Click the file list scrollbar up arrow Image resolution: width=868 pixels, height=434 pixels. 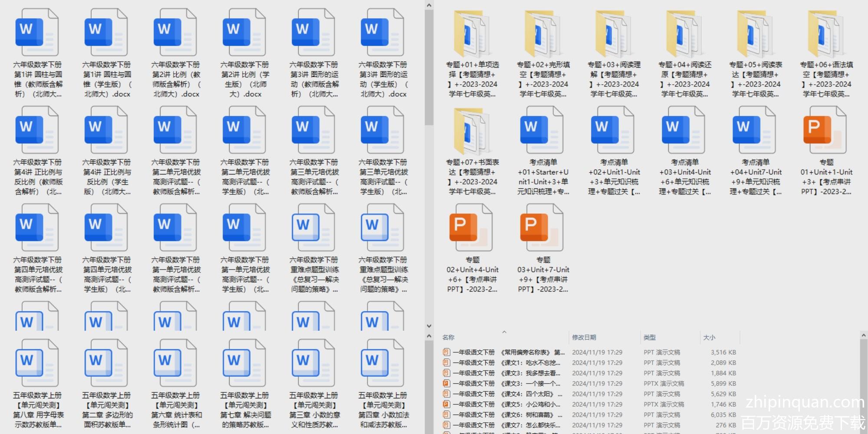point(863,335)
